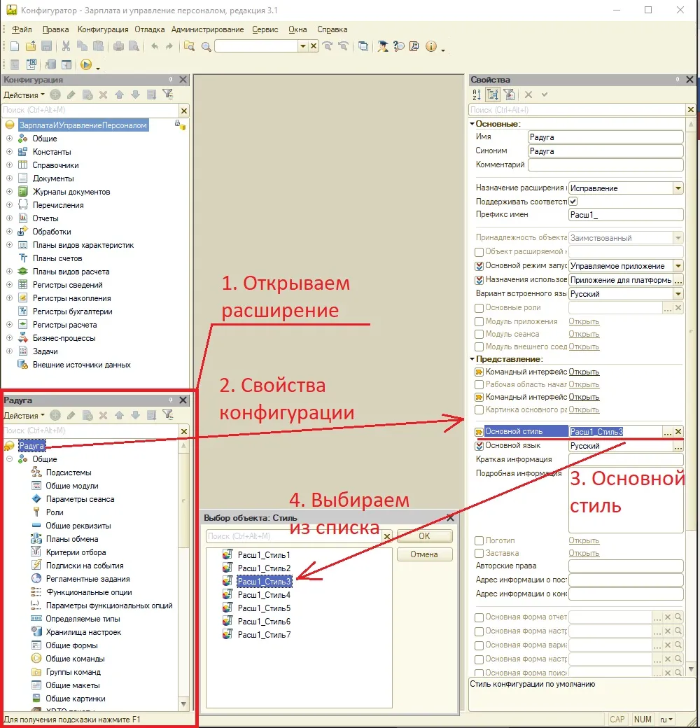Click the New document icon in main toolbar
700x728 pixels.
point(15,46)
